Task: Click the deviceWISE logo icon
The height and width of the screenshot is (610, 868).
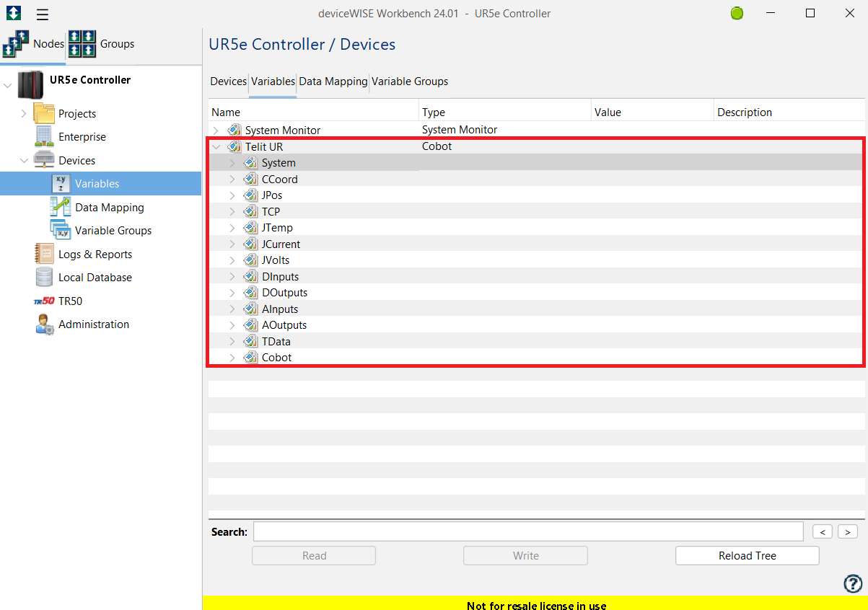Action: [13, 14]
